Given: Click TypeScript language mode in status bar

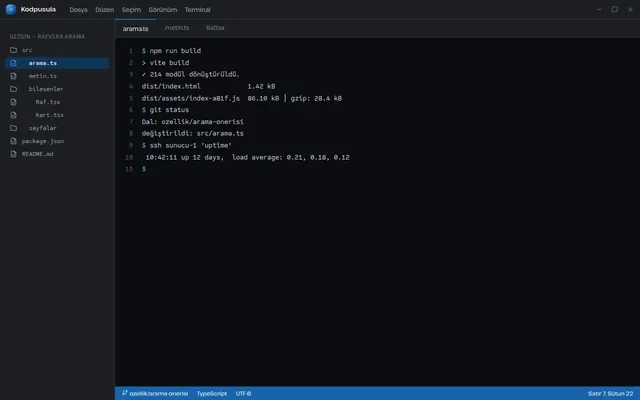Looking at the screenshot, I should [211, 393].
